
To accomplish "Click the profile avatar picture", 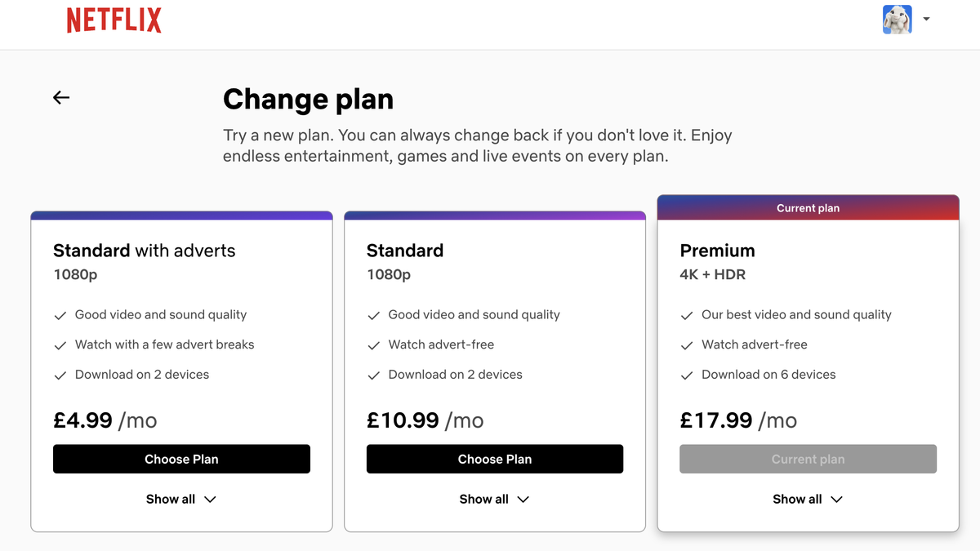I will tap(897, 19).
